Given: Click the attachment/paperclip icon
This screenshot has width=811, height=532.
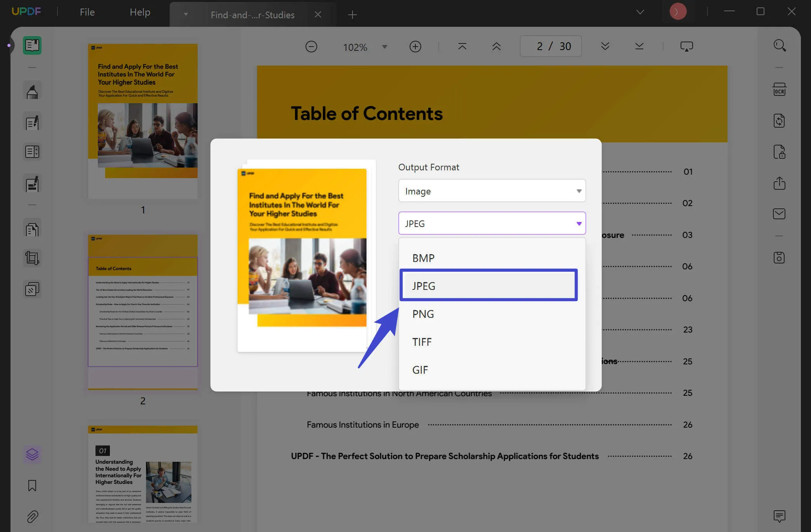Looking at the screenshot, I should tap(31, 516).
